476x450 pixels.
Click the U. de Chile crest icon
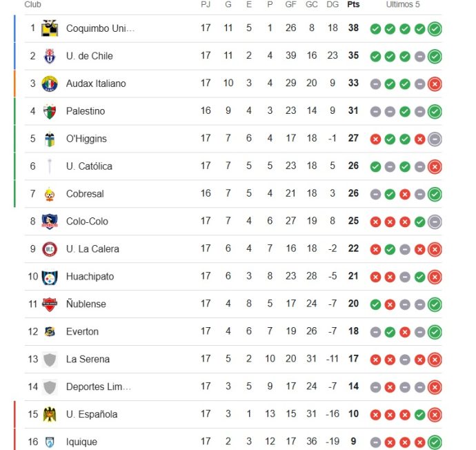(x=50, y=56)
